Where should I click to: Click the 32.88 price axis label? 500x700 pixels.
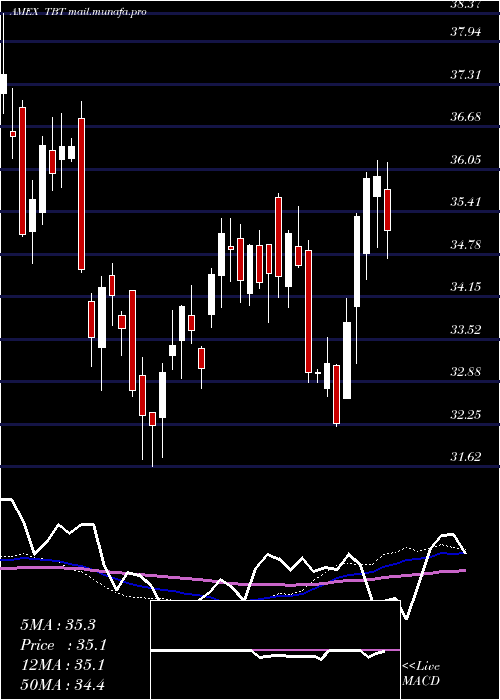click(x=466, y=372)
